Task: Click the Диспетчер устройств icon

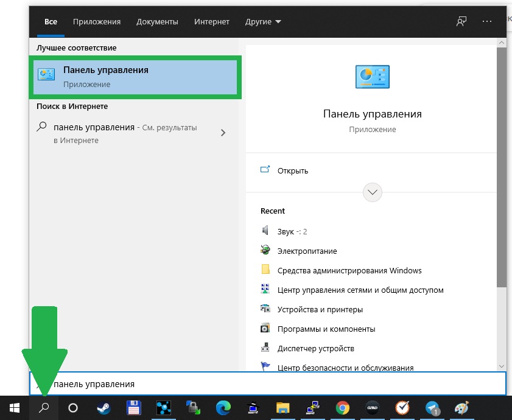Action: 265,347
